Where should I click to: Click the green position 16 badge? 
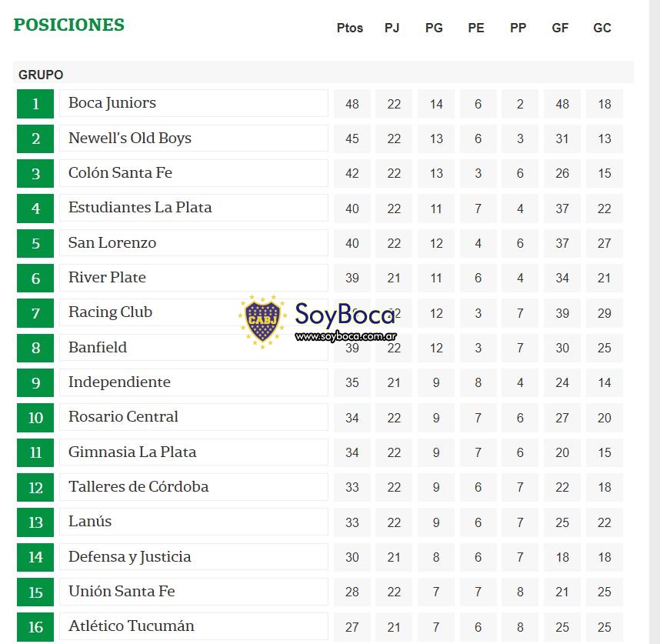[x=35, y=627]
